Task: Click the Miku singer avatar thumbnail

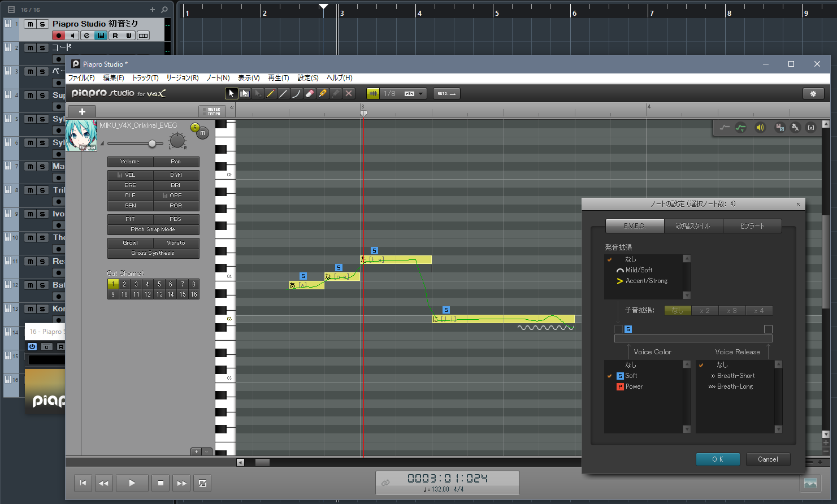Action: click(x=81, y=136)
